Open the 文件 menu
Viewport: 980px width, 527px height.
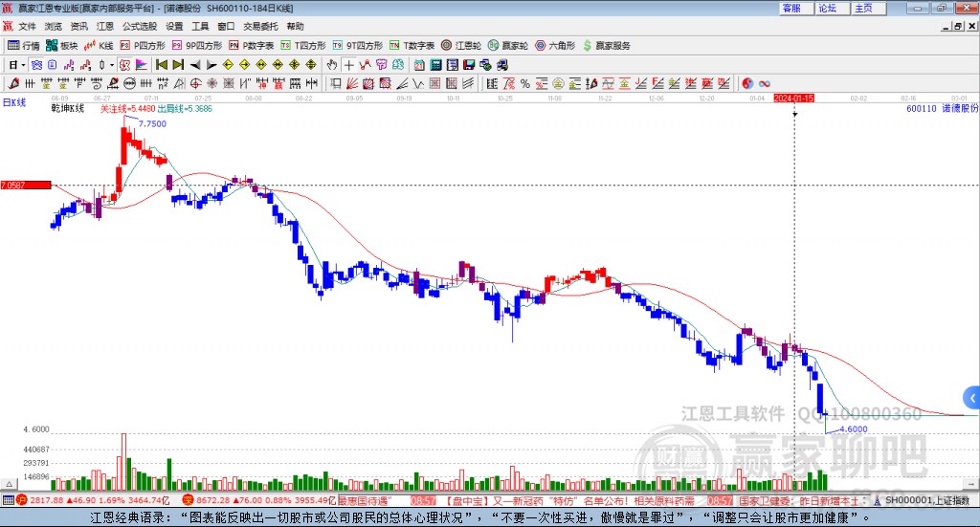tap(27, 26)
